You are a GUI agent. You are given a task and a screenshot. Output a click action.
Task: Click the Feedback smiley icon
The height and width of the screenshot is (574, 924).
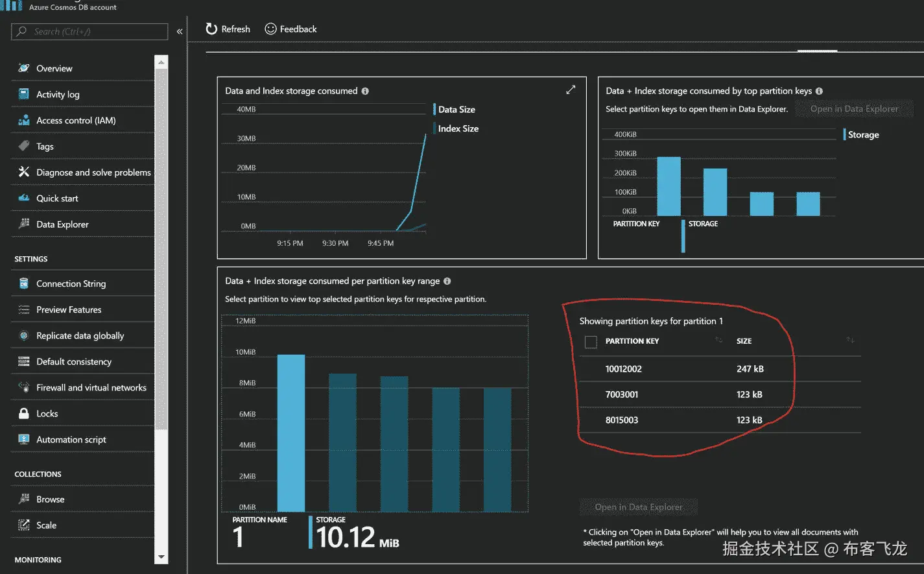pyautogui.click(x=271, y=29)
